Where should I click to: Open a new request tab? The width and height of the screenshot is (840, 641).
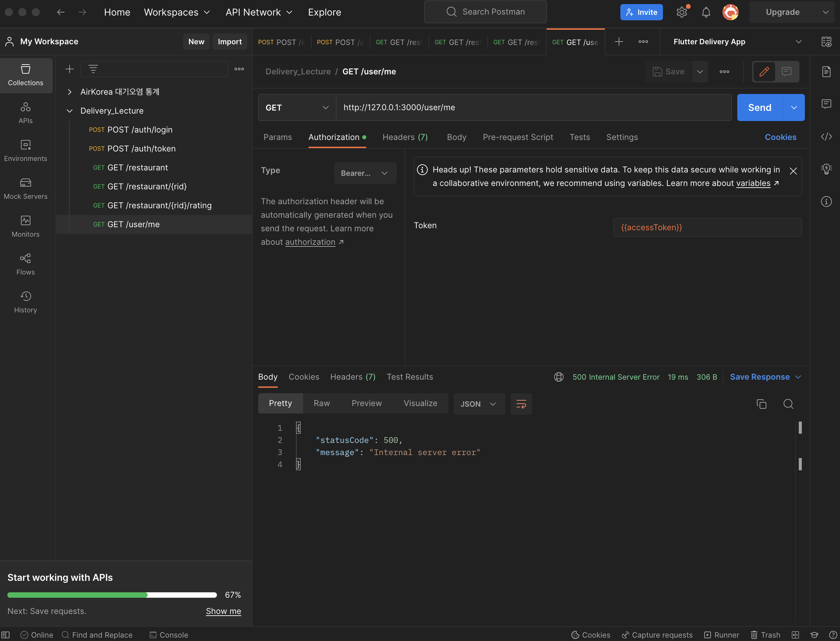(x=619, y=42)
